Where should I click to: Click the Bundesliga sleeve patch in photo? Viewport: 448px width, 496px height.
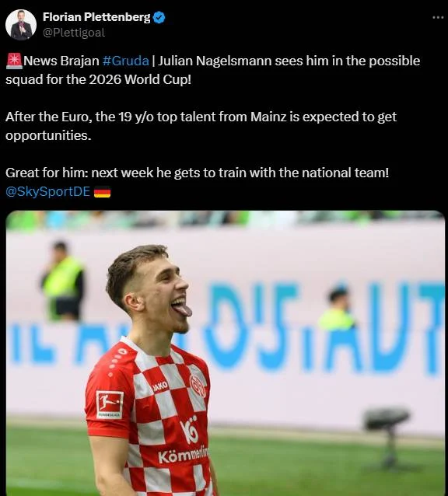pos(110,405)
